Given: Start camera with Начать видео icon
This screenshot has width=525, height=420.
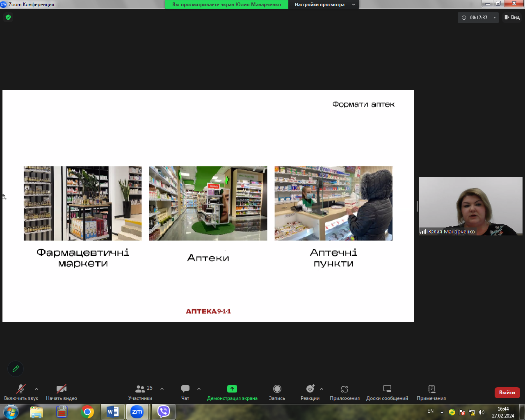Looking at the screenshot, I should 62,388.
